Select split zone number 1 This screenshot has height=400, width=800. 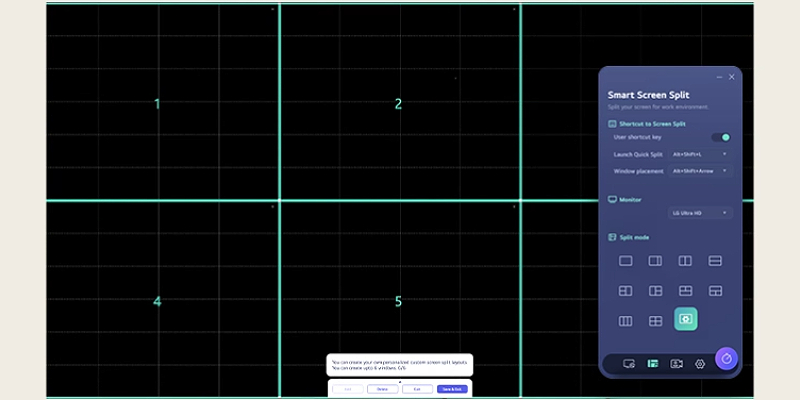coord(157,104)
